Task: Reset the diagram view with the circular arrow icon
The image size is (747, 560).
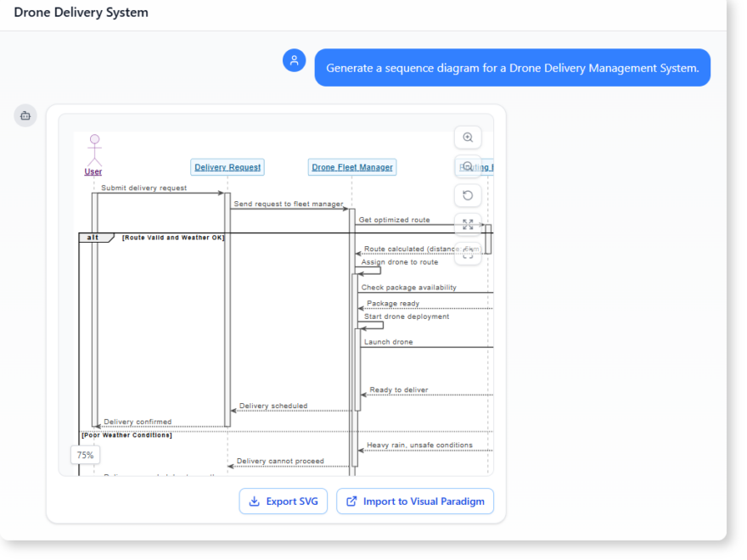Action: coord(468,195)
